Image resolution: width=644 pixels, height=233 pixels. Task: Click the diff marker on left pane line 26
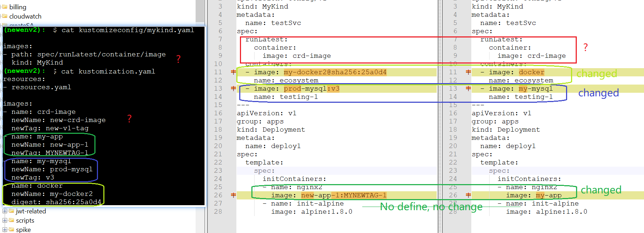(233, 195)
